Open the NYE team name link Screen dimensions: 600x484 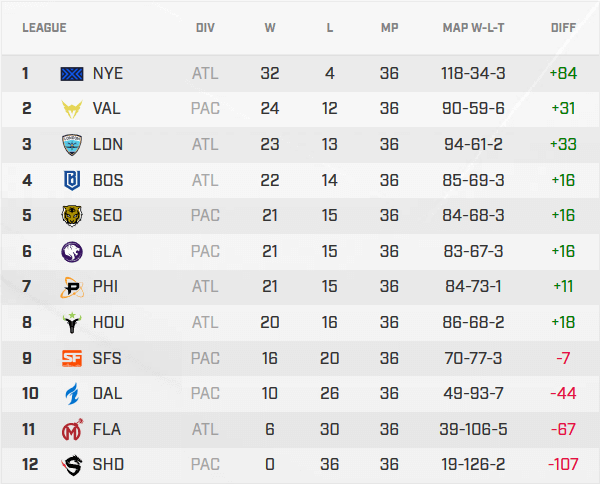(x=107, y=73)
